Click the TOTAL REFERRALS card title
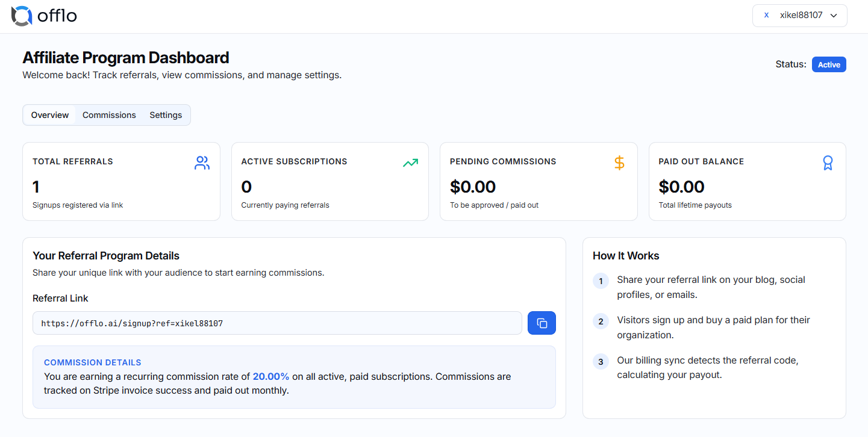 tap(73, 161)
